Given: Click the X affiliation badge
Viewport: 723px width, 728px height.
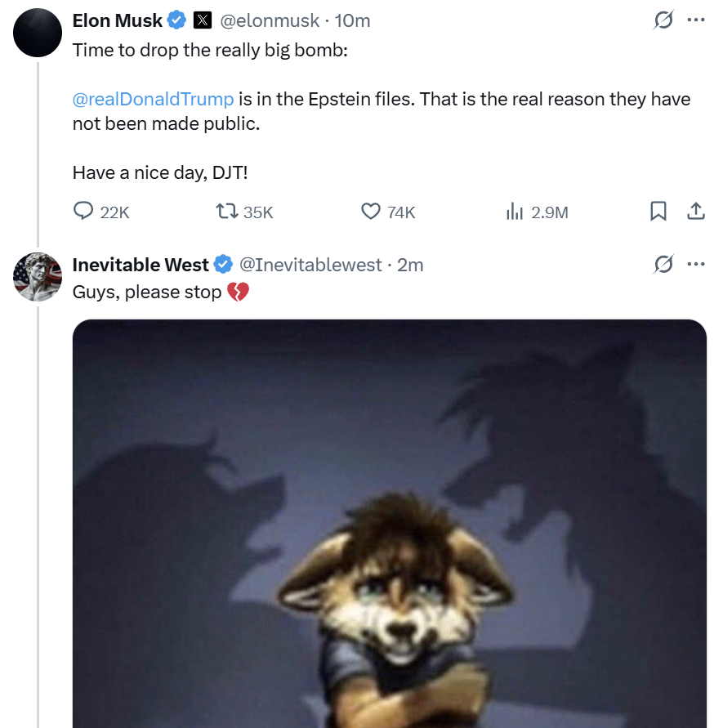Looking at the screenshot, I should coord(203,20).
